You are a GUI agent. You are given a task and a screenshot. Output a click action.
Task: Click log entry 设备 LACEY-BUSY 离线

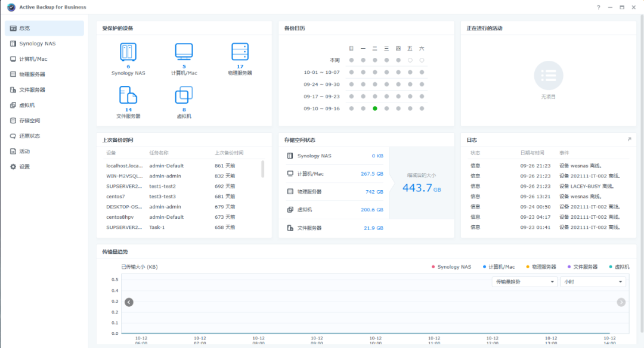click(x=587, y=187)
